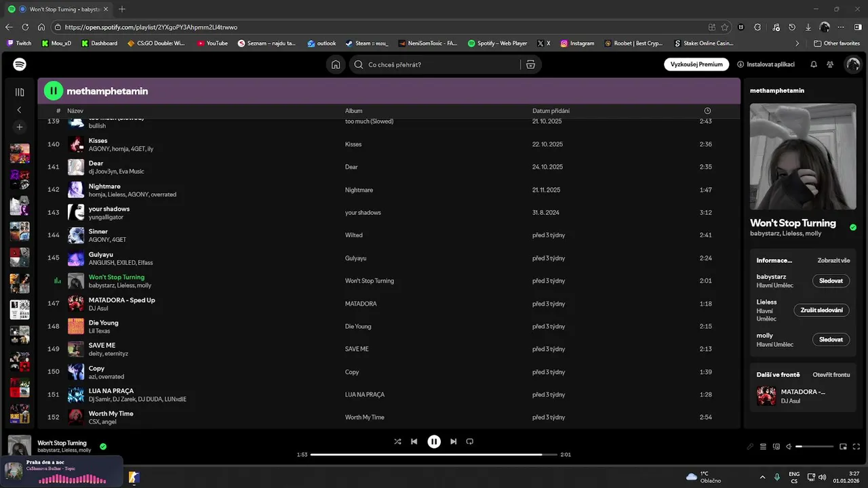
Task: Open the Steam bookmark
Action: point(367,43)
